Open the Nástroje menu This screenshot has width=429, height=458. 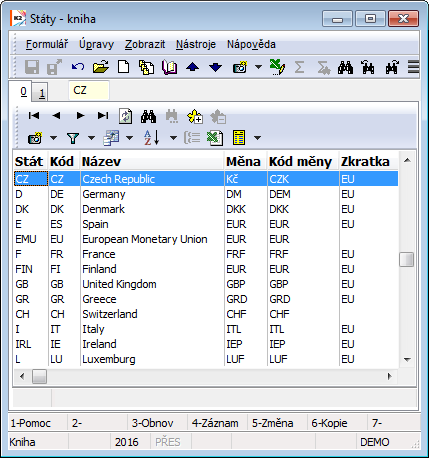pos(196,44)
